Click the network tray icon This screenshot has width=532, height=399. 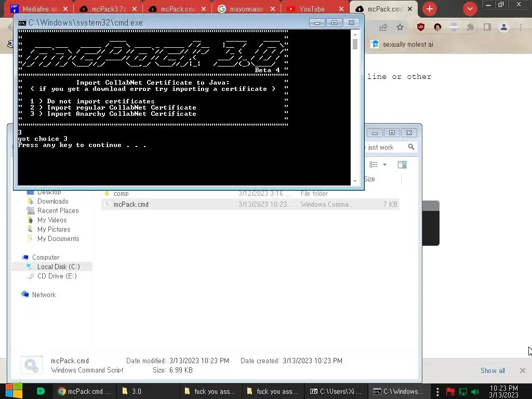(x=463, y=392)
